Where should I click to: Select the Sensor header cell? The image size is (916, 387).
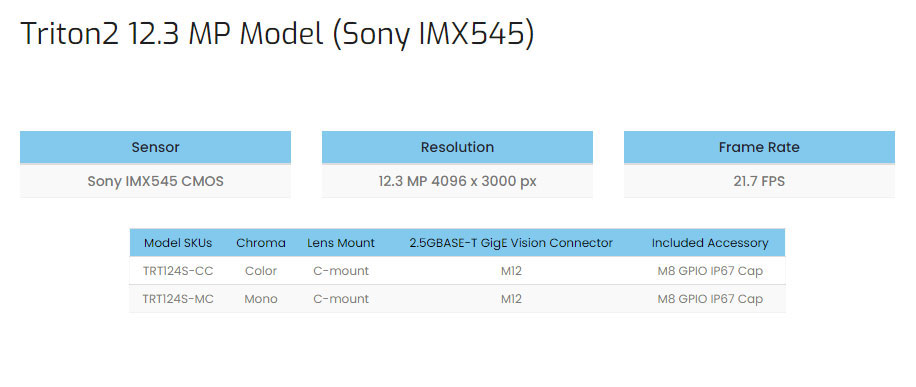(155, 147)
